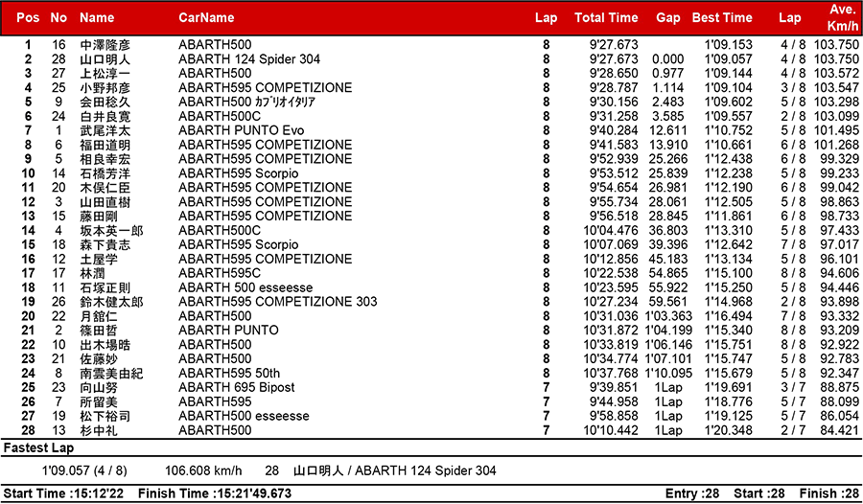
Task: Select driver name 杉中礼
Action: (99, 431)
